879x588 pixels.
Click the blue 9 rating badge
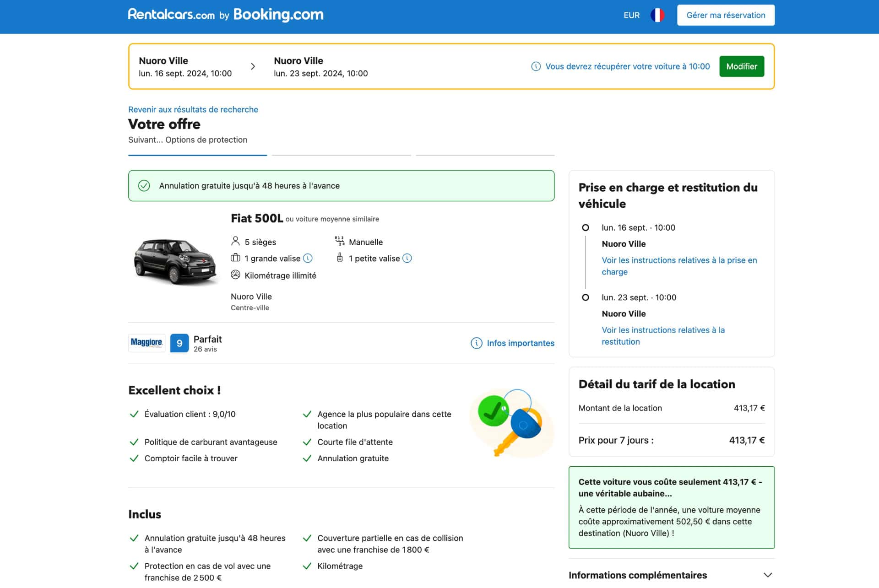179,343
